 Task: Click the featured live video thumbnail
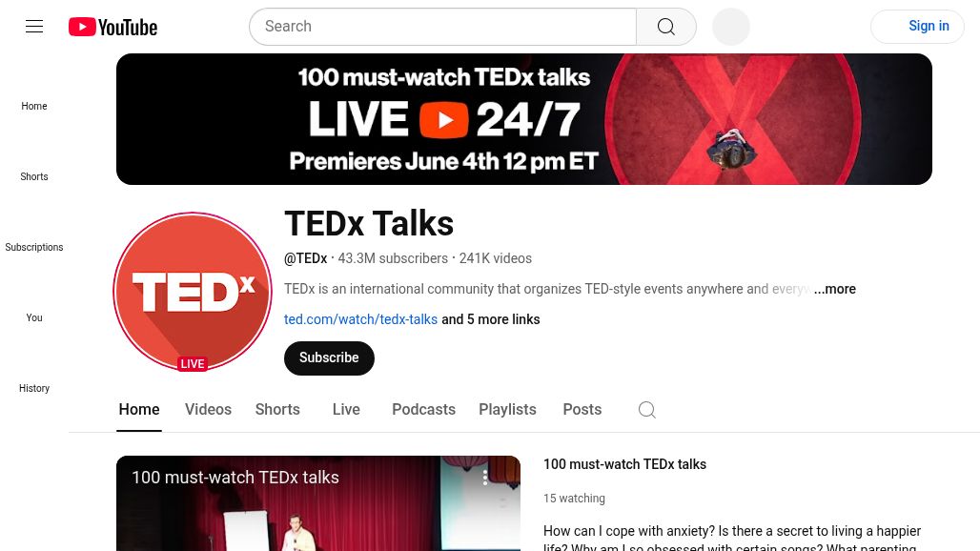point(318,503)
